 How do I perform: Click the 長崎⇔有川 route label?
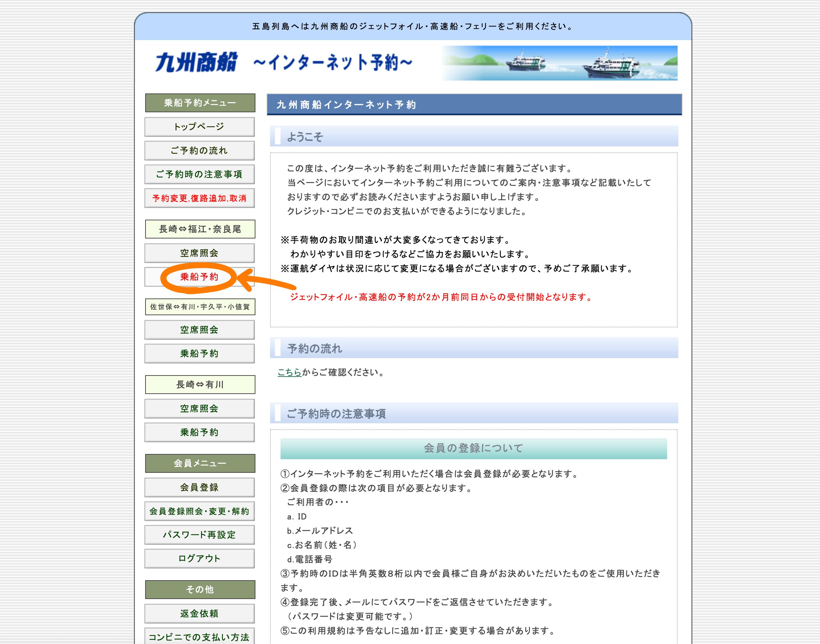[200, 385]
